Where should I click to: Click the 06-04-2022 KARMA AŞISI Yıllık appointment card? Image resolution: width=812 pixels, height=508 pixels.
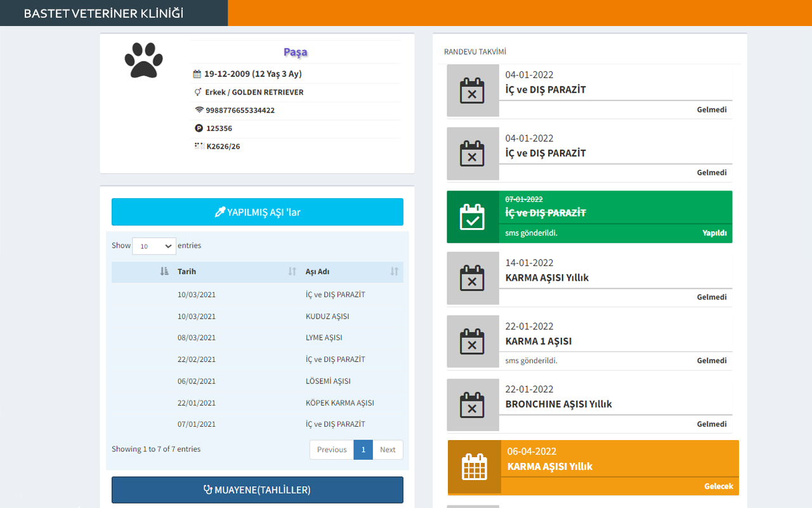click(x=594, y=467)
